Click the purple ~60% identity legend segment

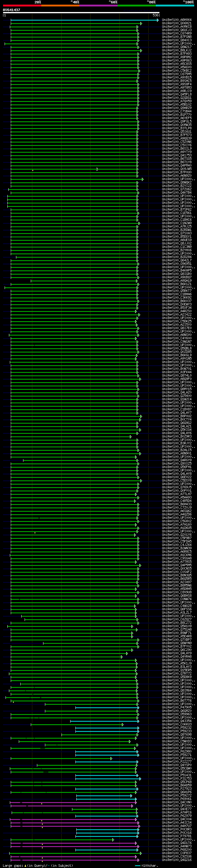(98, 6)
